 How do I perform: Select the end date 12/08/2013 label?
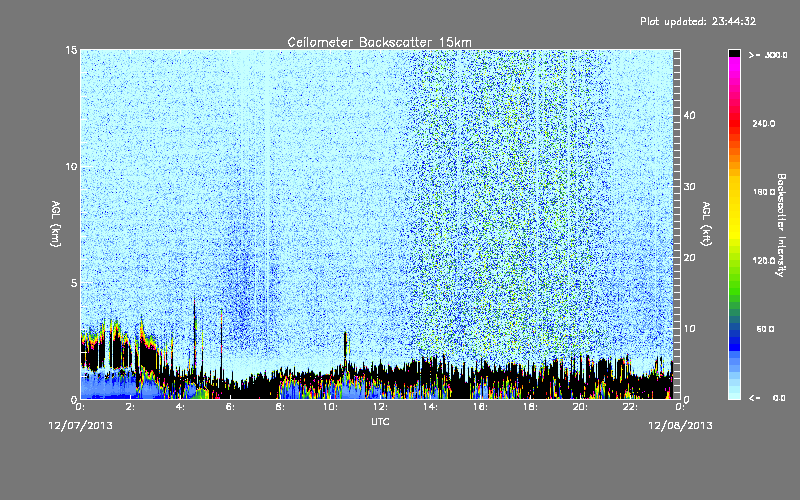[x=680, y=426]
